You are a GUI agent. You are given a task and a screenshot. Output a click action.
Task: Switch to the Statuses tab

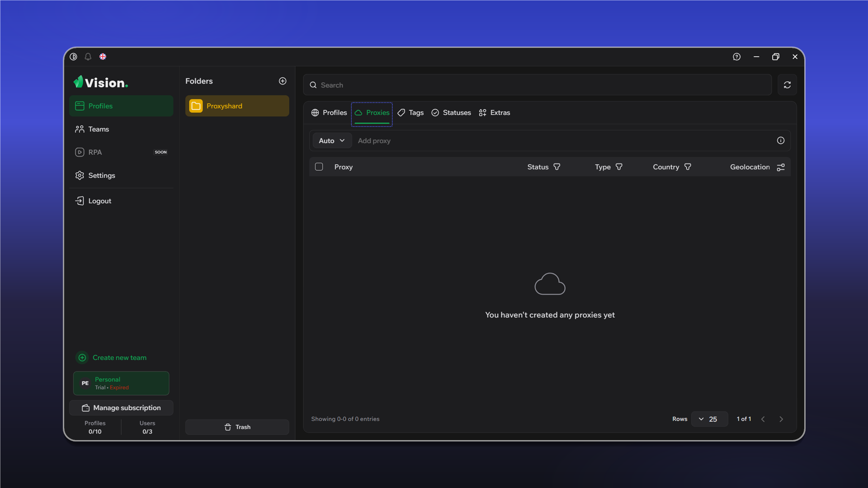[x=451, y=113]
